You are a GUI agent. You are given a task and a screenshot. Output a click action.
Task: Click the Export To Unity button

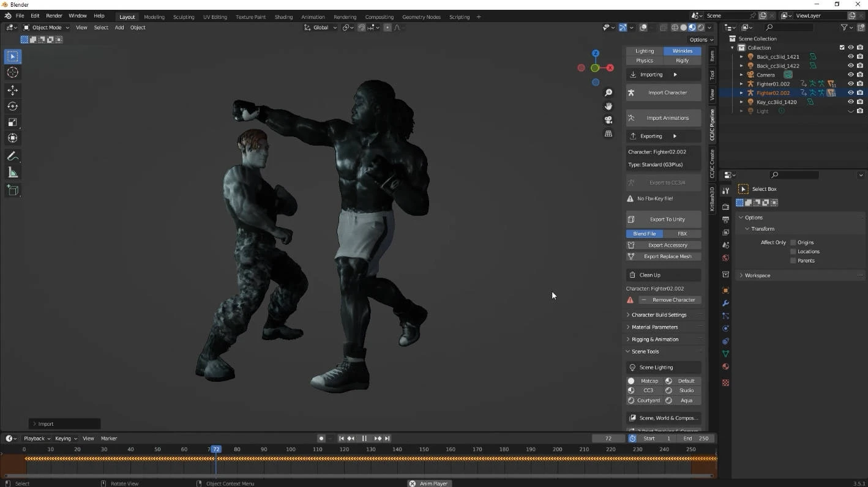click(x=664, y=219)
